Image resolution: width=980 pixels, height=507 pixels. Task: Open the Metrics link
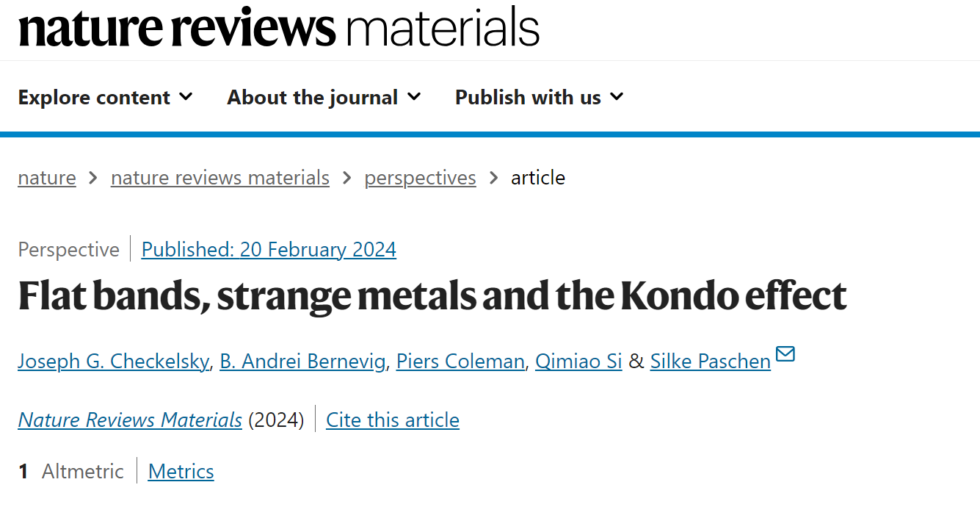(x=181, y=471)
